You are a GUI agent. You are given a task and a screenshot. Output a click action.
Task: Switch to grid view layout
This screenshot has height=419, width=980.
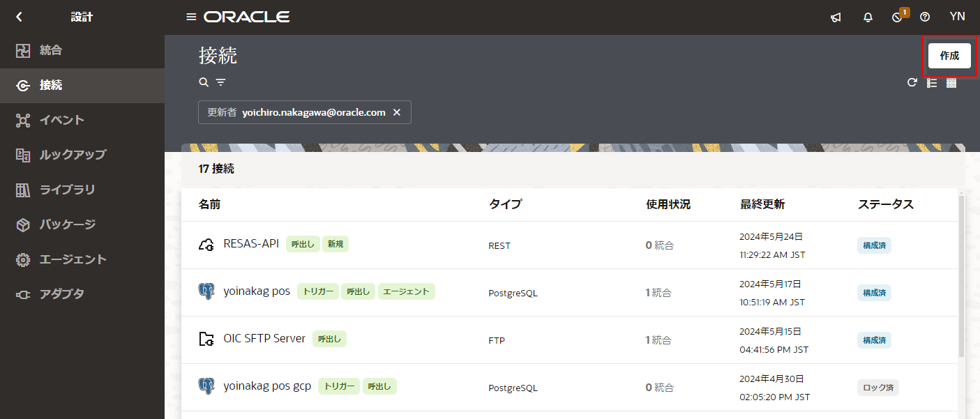coord(951,83)
